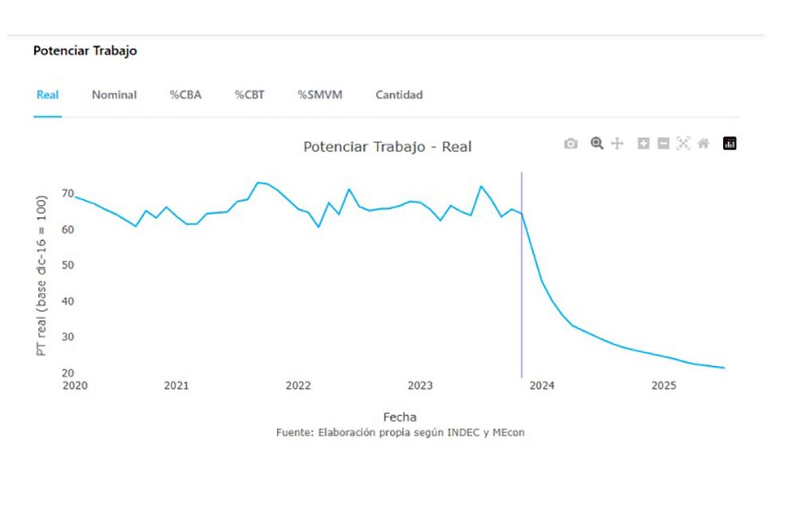
Task: Select the Zoom magnifier tool
Action: [x=596, y=144]
